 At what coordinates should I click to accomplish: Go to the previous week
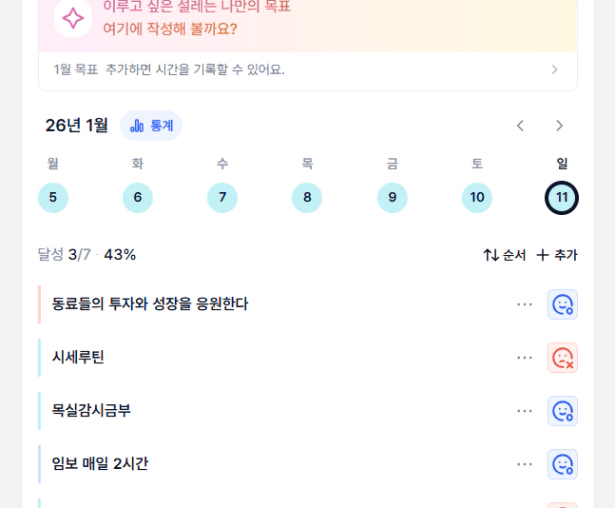pyautogui.click(x=520, y=125)
